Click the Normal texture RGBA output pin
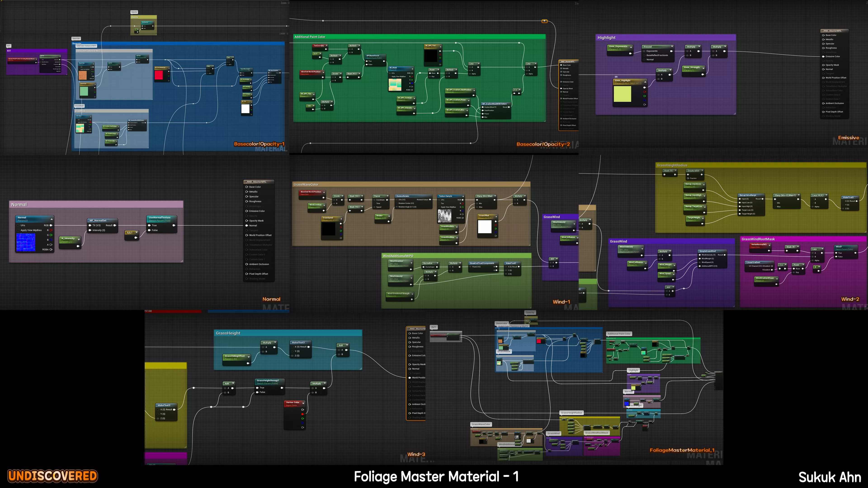The height and width of the screenshot is (488, 868). [x=51, y=250]
